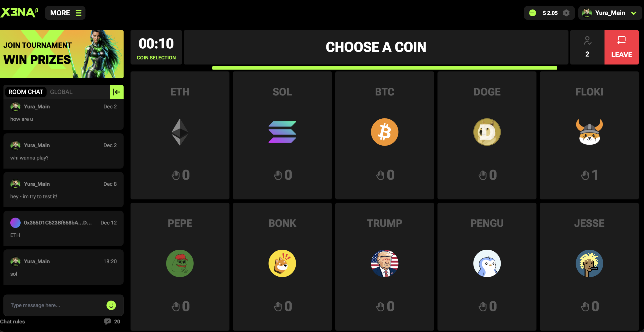Screen dimensions: 644x332
Task: Click the Ethereum diamond coin icon
Action: 180,132
